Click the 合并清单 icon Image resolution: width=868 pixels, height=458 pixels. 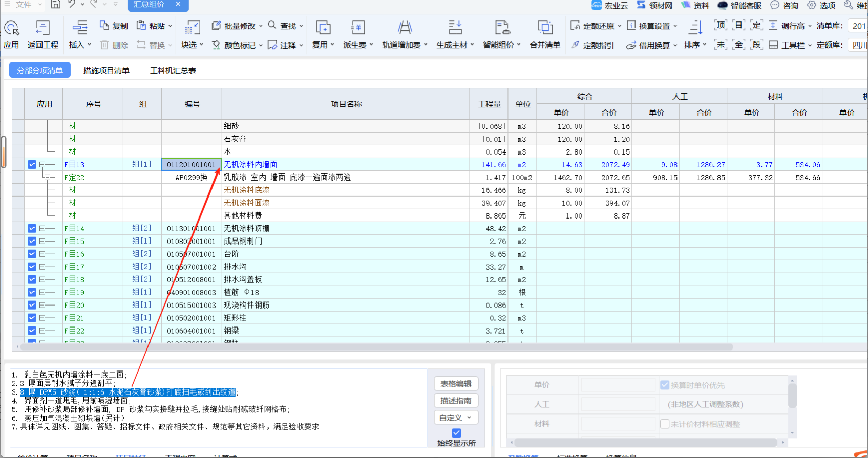(x=545, y=28)
